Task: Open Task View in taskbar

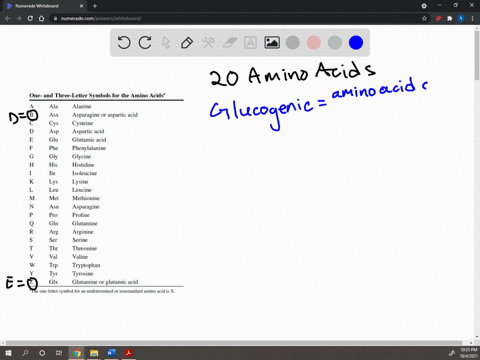Action: [59, 353]
